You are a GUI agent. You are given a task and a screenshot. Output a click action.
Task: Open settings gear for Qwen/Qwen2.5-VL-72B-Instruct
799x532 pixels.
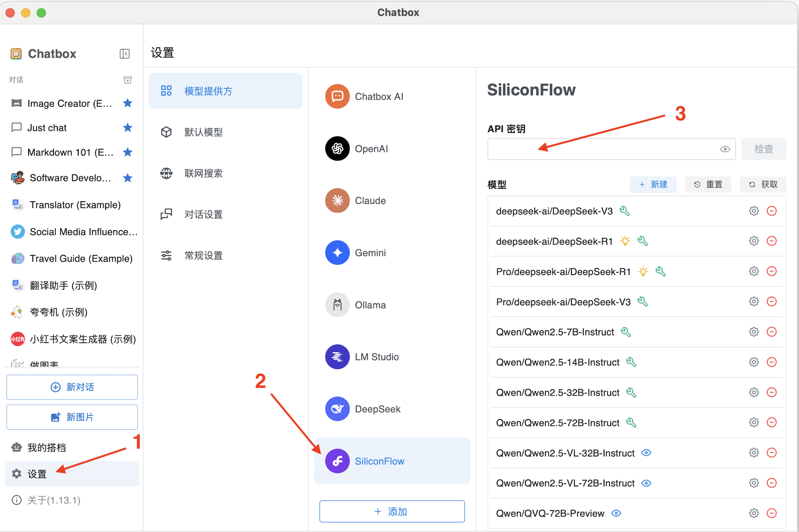(754, 483)
